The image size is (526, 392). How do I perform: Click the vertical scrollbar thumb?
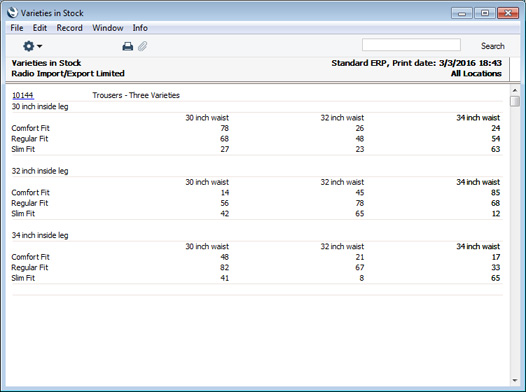pyautogui.click(x=515, y=101)
